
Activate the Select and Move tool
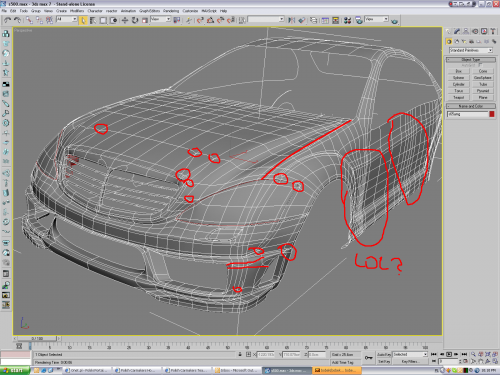pos(125,20)
